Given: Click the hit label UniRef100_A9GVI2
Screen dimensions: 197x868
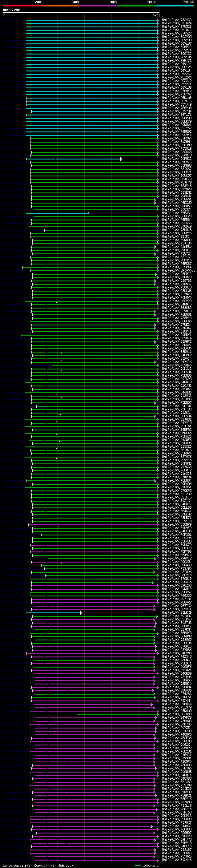Looking at the screenshot, I should click(x=177, y=558).
